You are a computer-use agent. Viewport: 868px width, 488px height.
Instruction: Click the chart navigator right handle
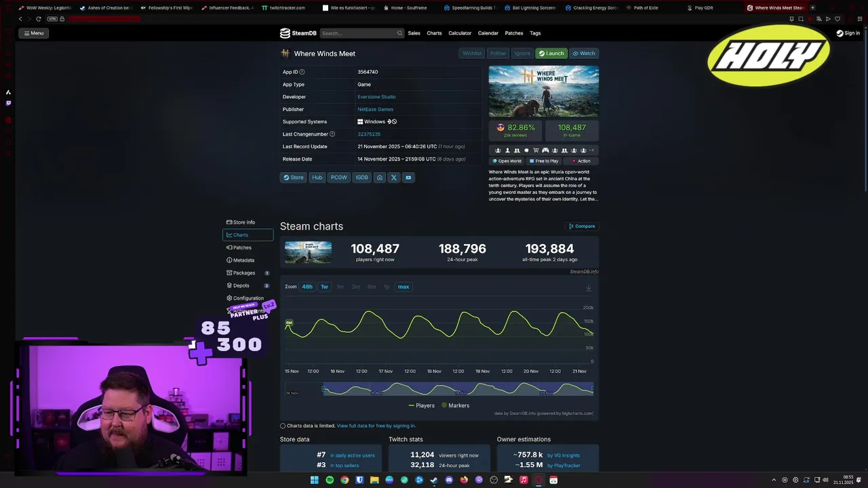click(593, 389)
